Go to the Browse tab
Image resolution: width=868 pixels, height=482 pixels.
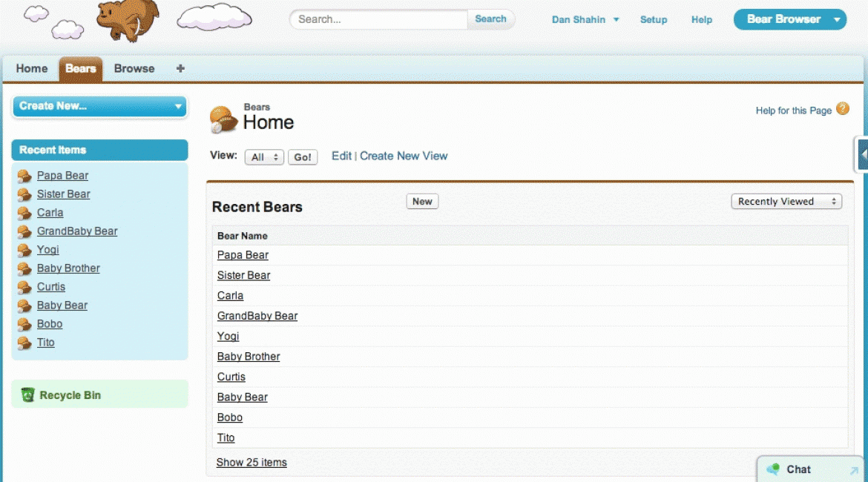[134, 69]
